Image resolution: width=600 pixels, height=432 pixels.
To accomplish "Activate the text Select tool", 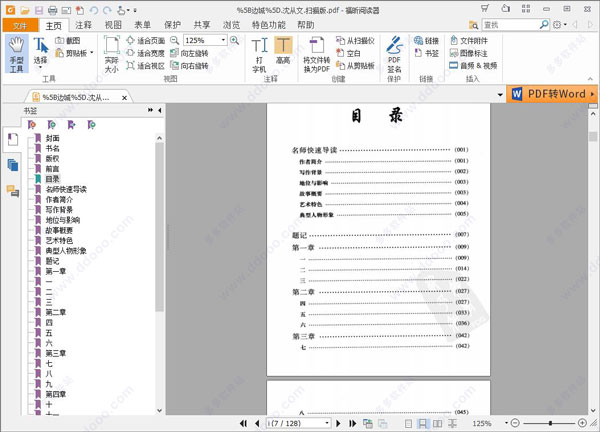I will (x=40, y=52).
